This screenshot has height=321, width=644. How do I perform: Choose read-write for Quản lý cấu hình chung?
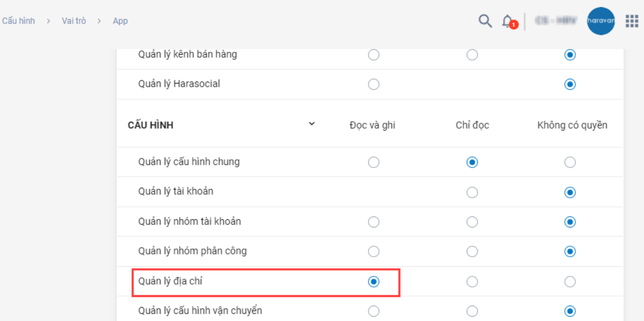(374, 163)
